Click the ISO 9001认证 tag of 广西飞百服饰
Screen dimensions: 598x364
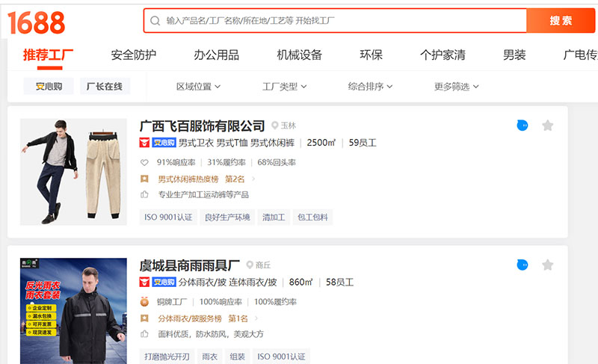point(168,218)
